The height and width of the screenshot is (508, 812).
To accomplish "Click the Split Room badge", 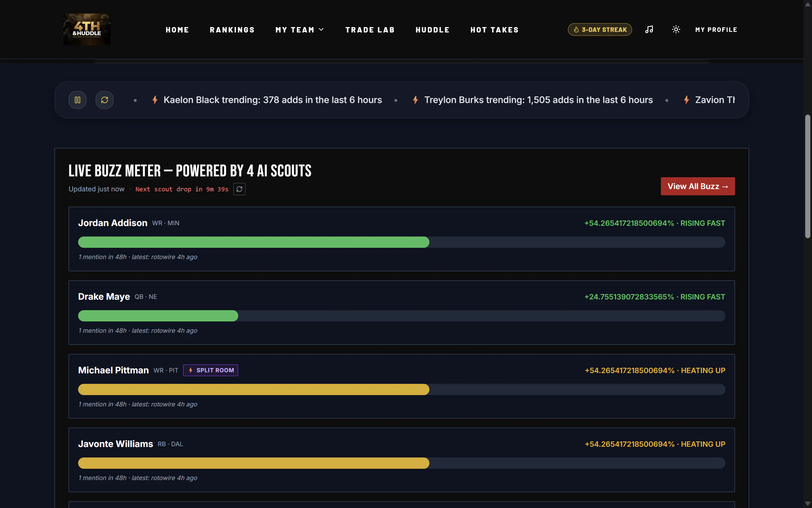I will (210, 370).
